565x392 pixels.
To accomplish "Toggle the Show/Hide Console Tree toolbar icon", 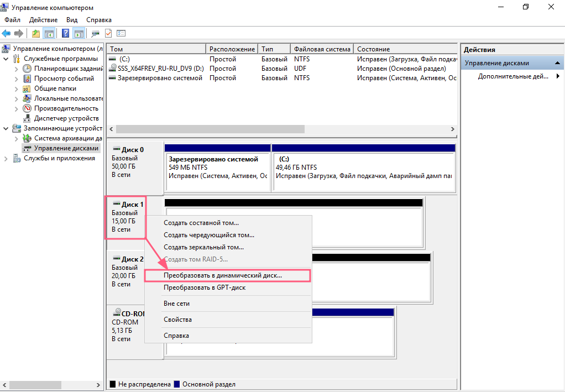I will point(49,33).
